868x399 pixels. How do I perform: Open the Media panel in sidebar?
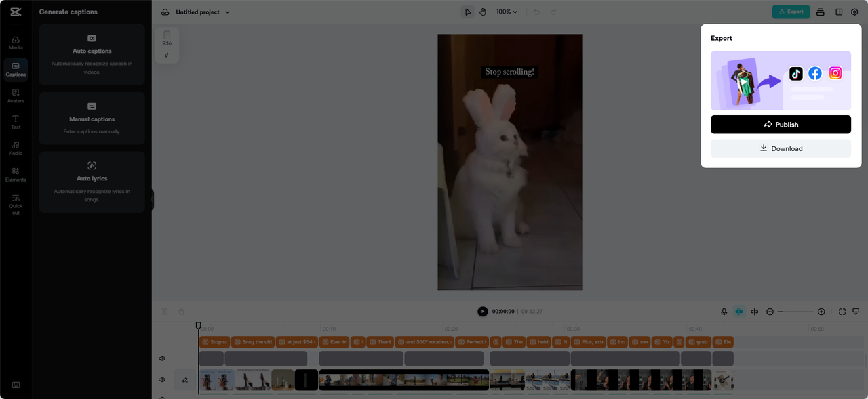[16, 43]
